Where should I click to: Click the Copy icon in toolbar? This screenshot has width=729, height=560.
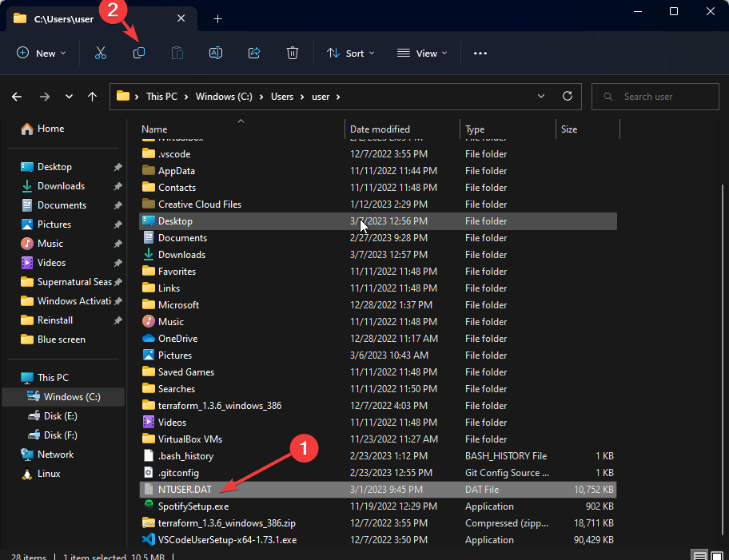point(139,53)
